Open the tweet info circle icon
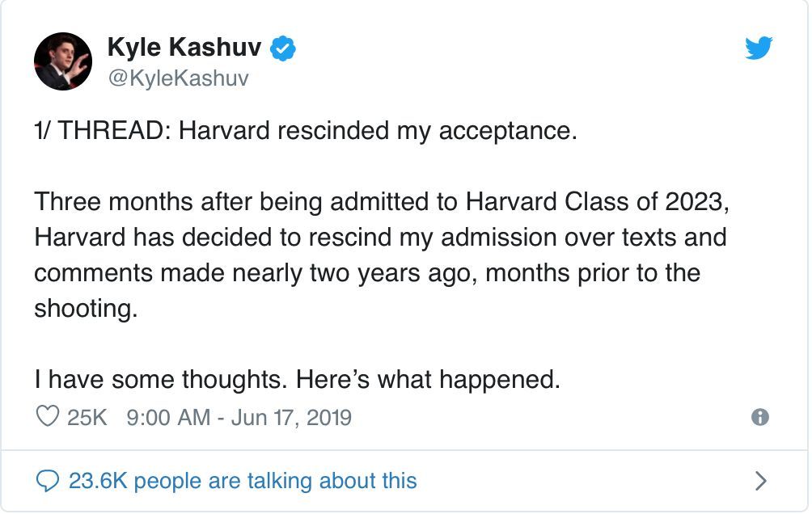The image size is (812, 514). click(x=759, y=417)
